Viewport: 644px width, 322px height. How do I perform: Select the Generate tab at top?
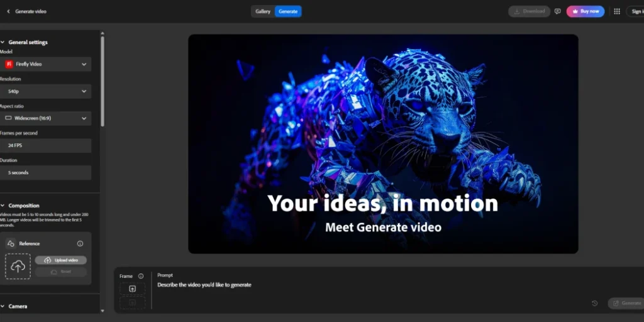[288, 11]
